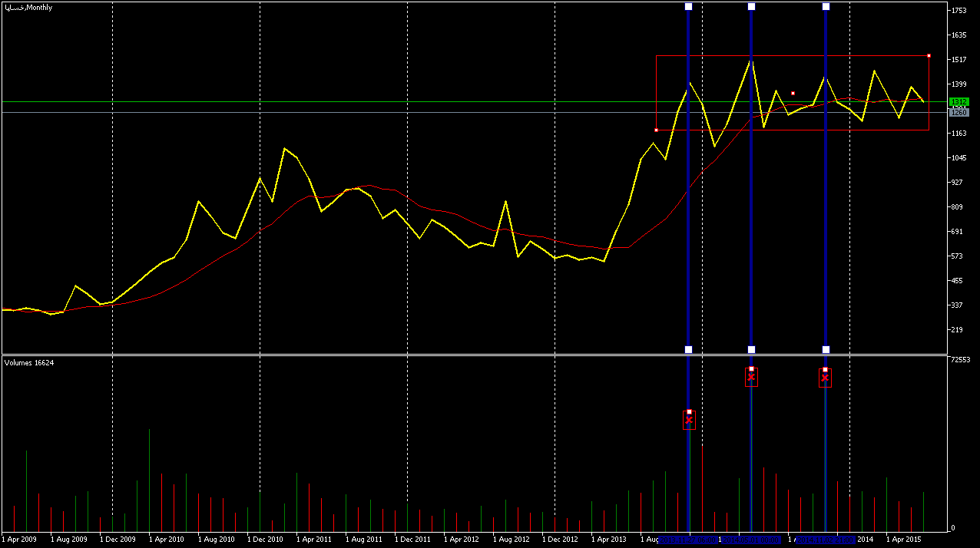Click the 2013.11.27 date label on time axis
Viewport: 980px width, 548px height.
point(688,540)
